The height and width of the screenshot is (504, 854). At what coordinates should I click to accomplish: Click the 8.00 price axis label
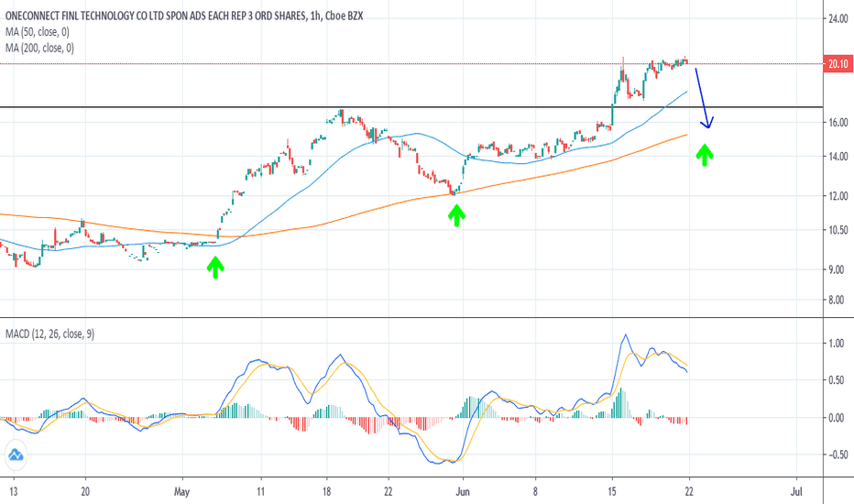(836, 300)
